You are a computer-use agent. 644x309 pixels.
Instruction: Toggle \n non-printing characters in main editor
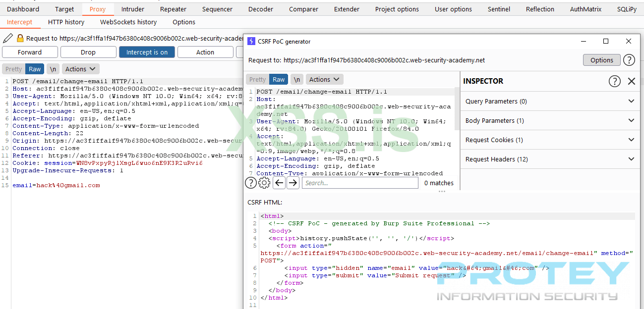pos(53,69)
